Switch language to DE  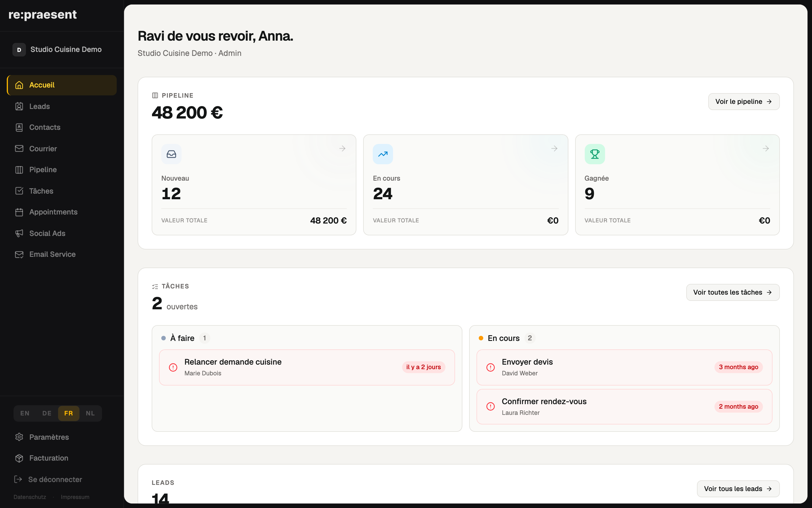click(x=47, y=413)
